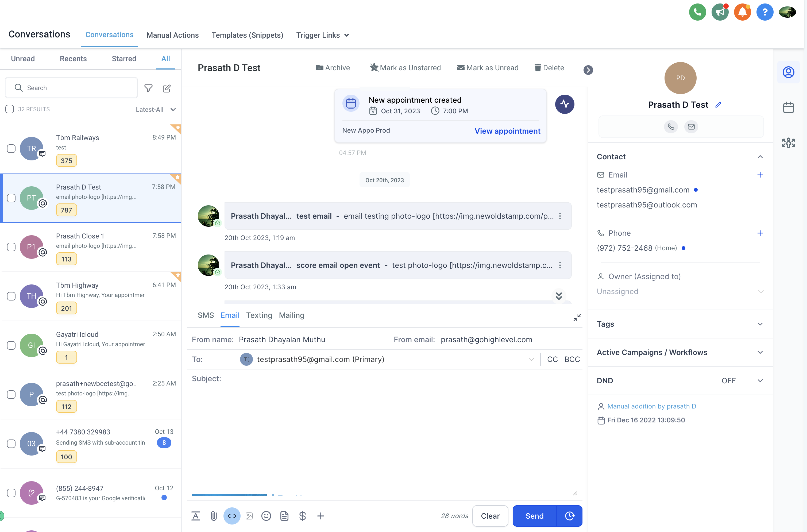Click the conversation filter funnel icon
Image resolution: width=807 pixels, height=532 pixels.
tap(148, 88)
